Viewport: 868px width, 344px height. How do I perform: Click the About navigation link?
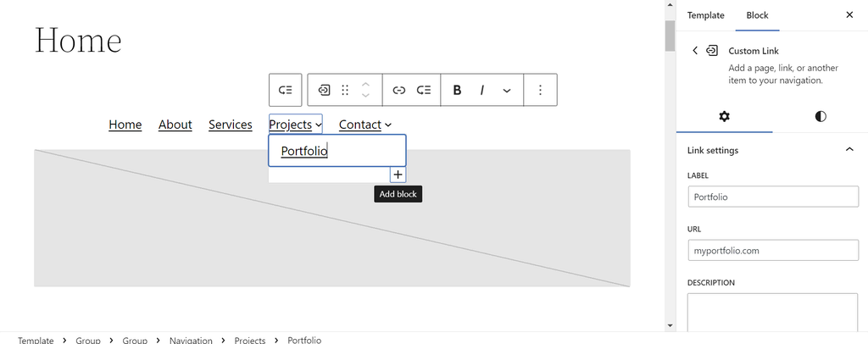click(x=175, y=125)
